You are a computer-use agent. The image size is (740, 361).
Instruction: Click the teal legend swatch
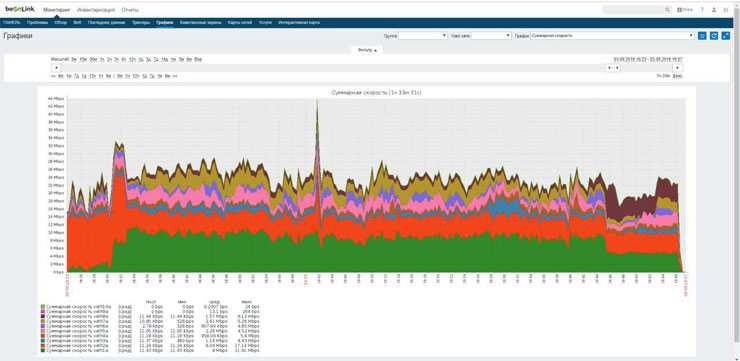tap(43, 342)
